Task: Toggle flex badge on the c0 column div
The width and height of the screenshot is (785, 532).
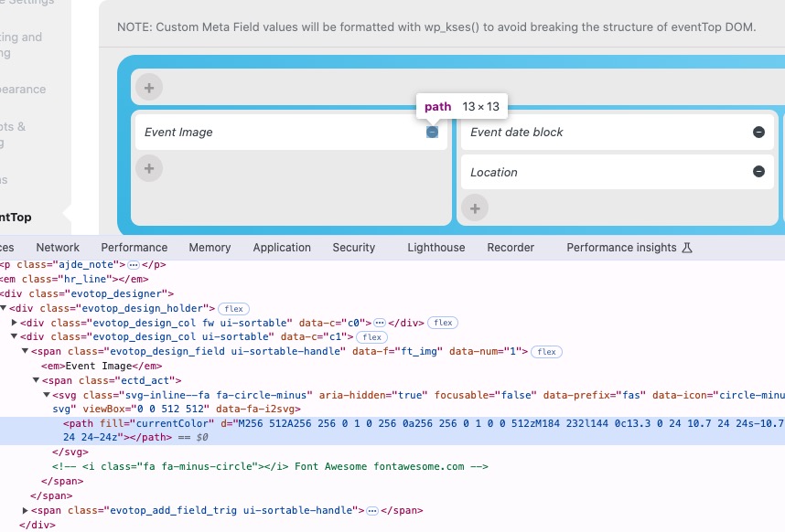Action: [x=443, y=323]
